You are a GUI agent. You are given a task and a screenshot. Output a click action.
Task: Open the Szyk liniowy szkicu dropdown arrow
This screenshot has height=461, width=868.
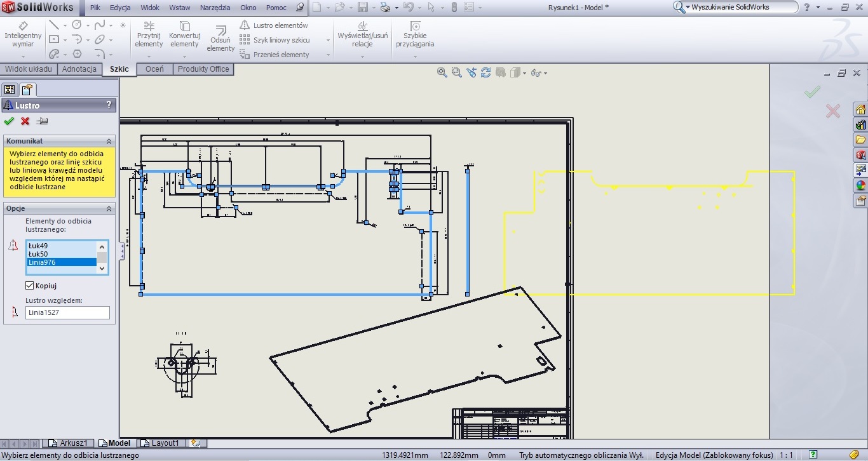click(x=329, y=41)
